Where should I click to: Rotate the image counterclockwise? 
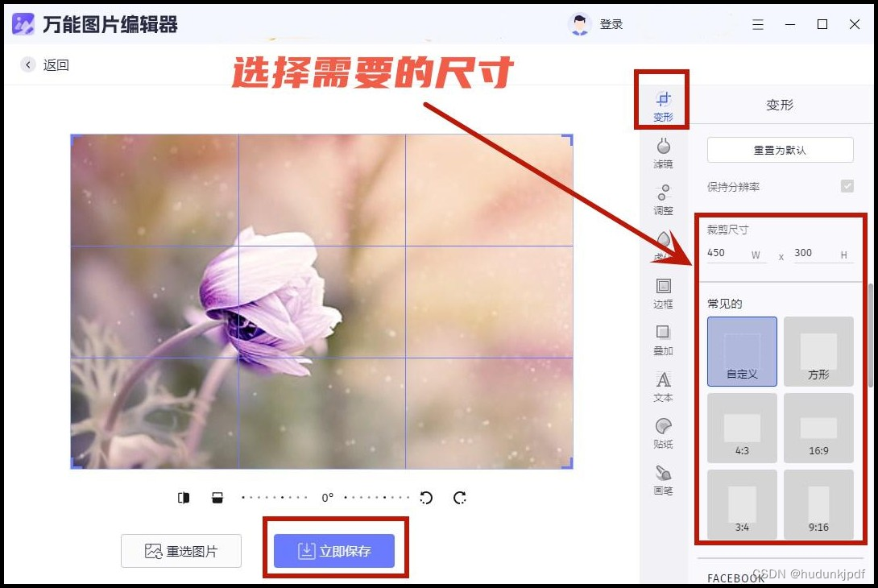pos(427,498)
